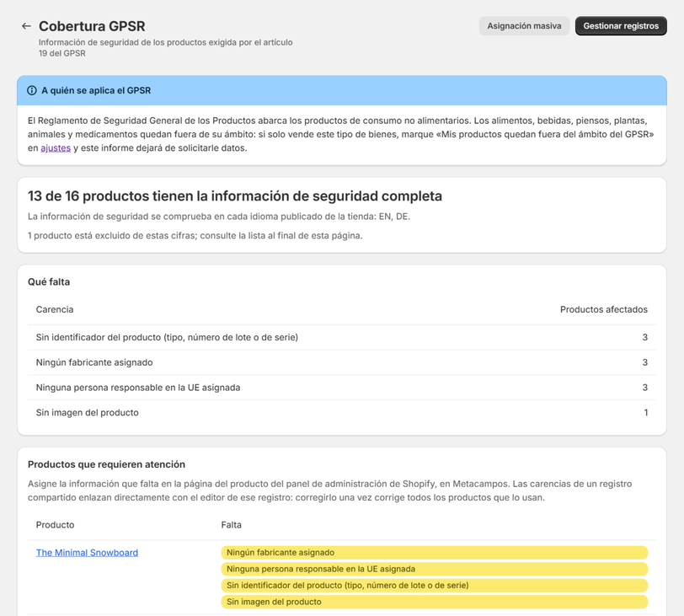684x616 pixels.
Task: Click the yellow Ninguna persona responsable en la UE badge
Action: 434,569
